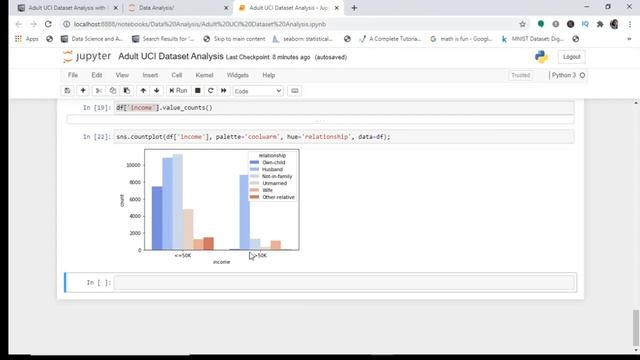Select the In [19] value_counts cell
Screen dimensions: 640x360
(344, 108)
